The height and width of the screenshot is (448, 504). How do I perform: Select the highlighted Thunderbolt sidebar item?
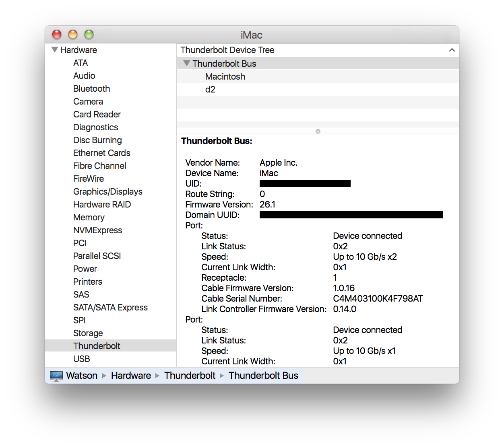[111, 346]
